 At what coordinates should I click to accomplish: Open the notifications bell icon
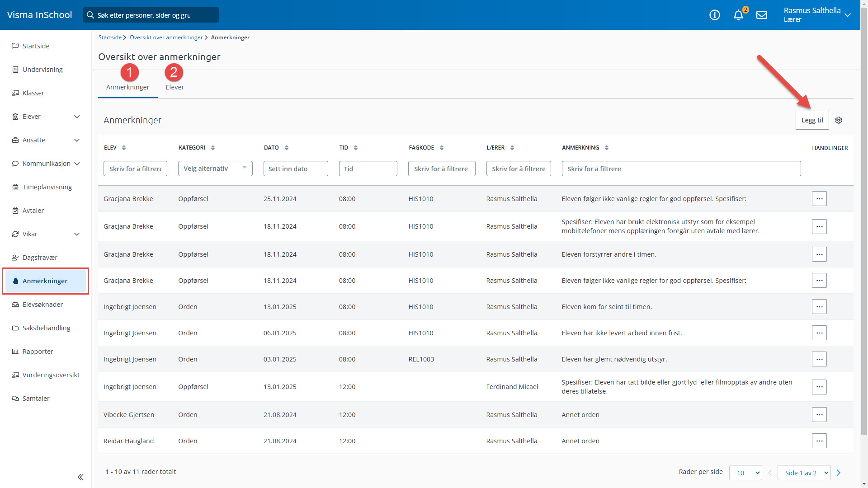(738, 15)
